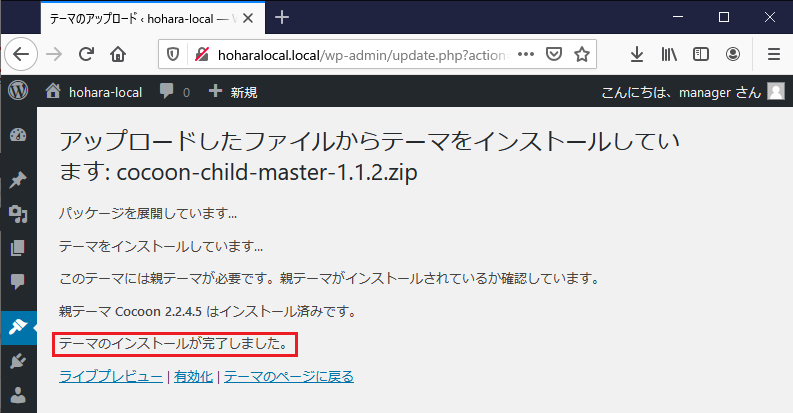Select the Appearance paintbrush icon
793x413 pixels.
pos(17,326)
